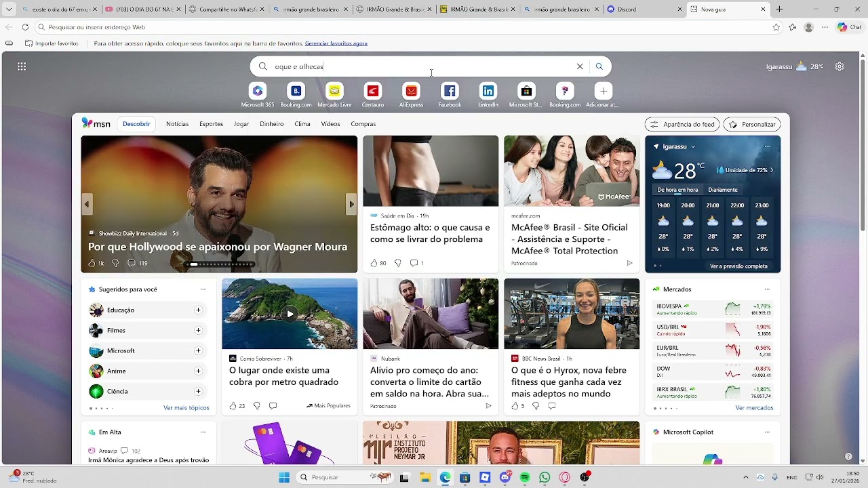Viewport: 868px width, 488px height.
Task: Follow the Anime topic with plus
Action: point(198,371)
